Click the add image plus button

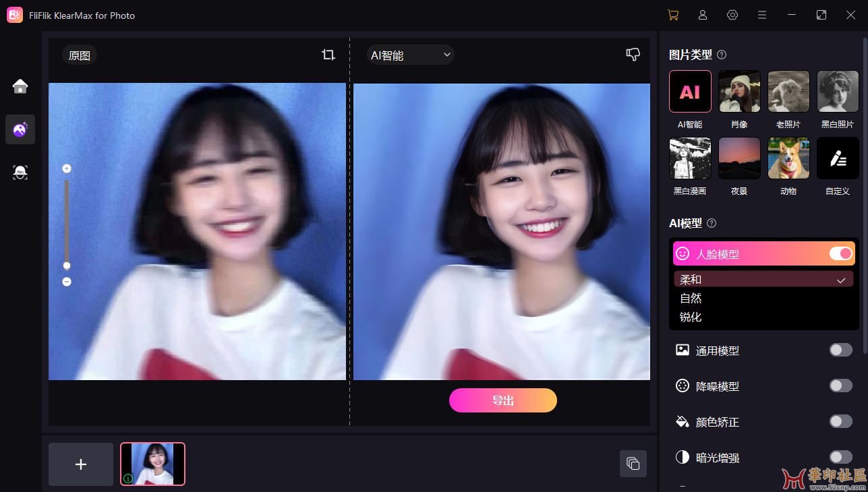[x=81, y=464]
